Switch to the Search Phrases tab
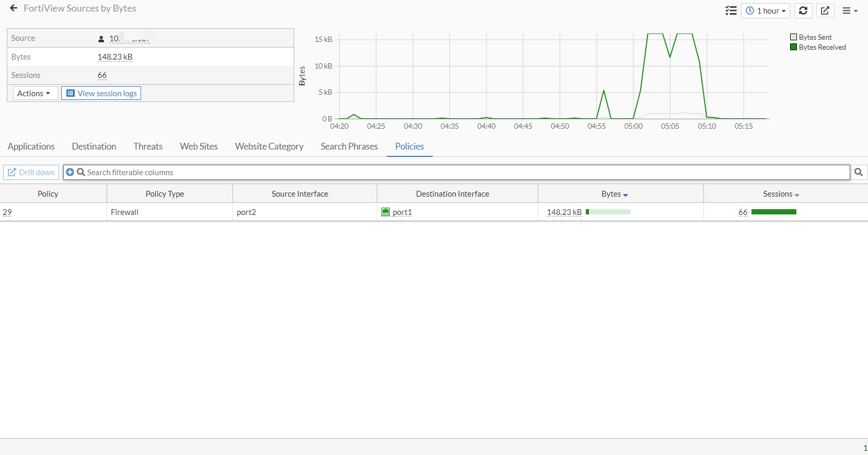868x455 pixels. (x=349, y=146)
